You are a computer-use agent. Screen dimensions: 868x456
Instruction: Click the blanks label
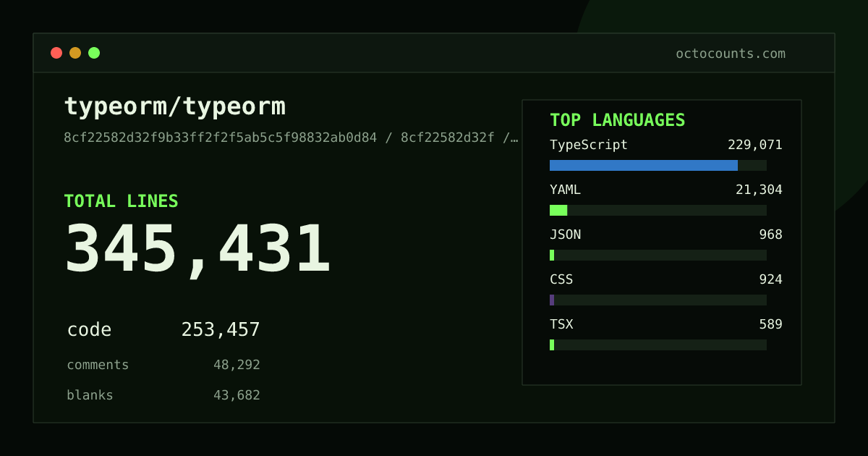[x=90, y=395]
